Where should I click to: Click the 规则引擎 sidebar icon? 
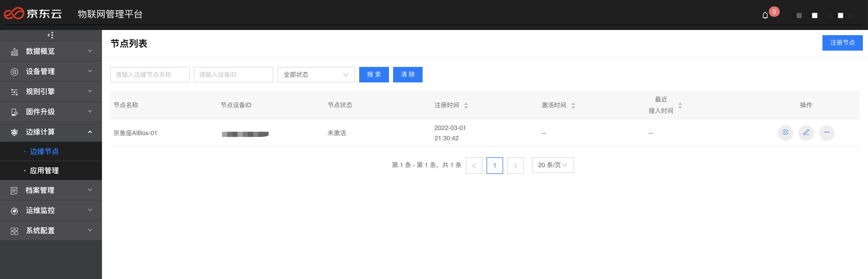point(14,91)
